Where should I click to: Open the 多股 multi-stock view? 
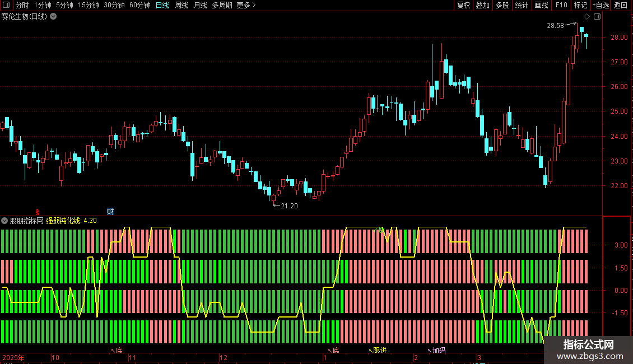click(502, 5)
